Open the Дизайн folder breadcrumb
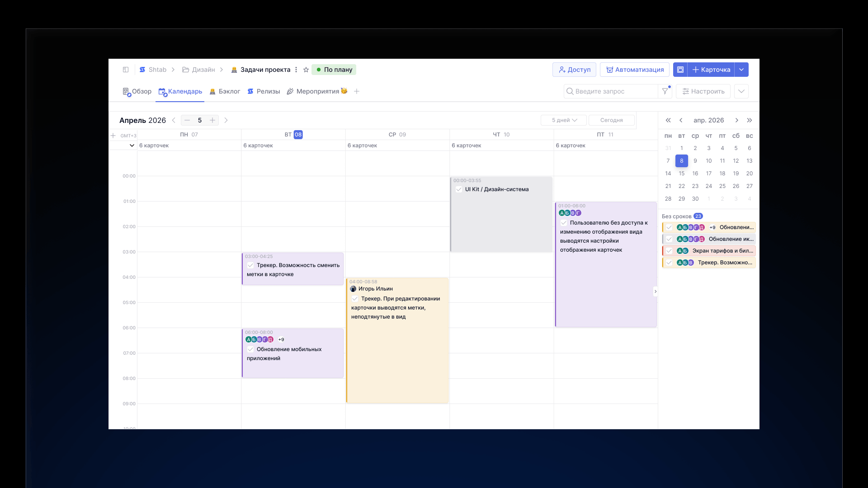 click(x=198, y=70)
